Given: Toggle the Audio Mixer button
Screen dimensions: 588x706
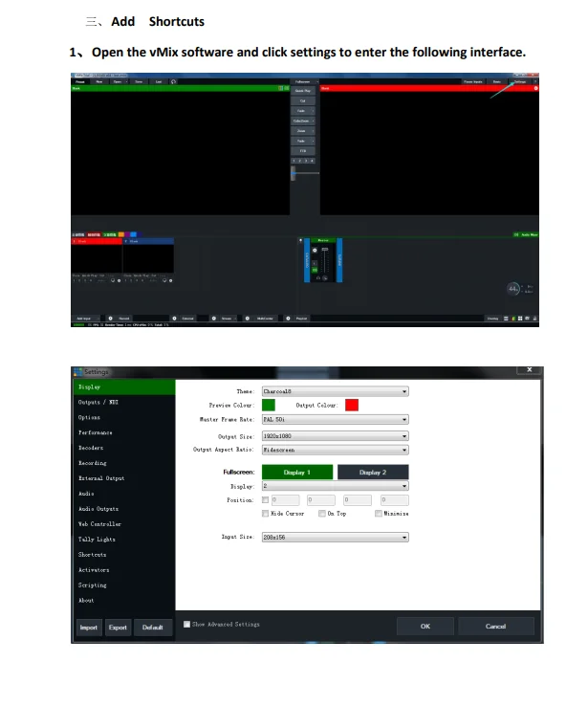Looking at the screenshot, I should pos(526,234).
